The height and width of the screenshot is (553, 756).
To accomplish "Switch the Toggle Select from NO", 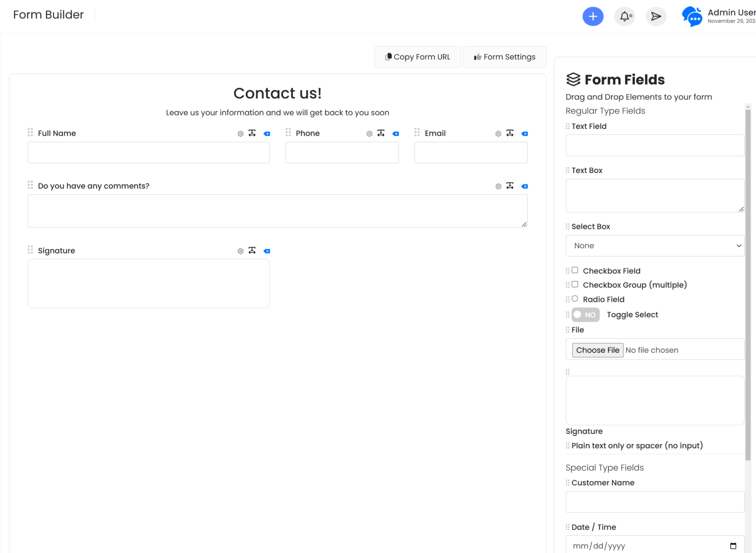I will 585,315.
